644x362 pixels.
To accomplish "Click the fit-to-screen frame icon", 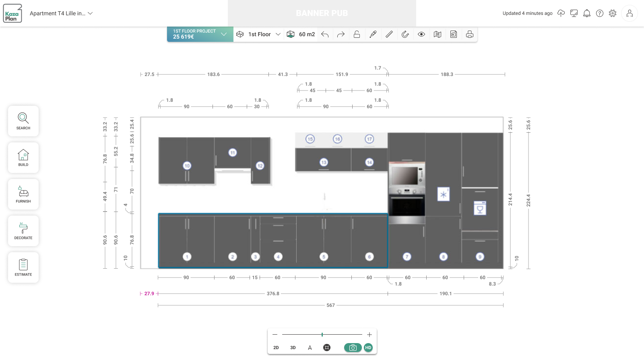I will [327, 348].
